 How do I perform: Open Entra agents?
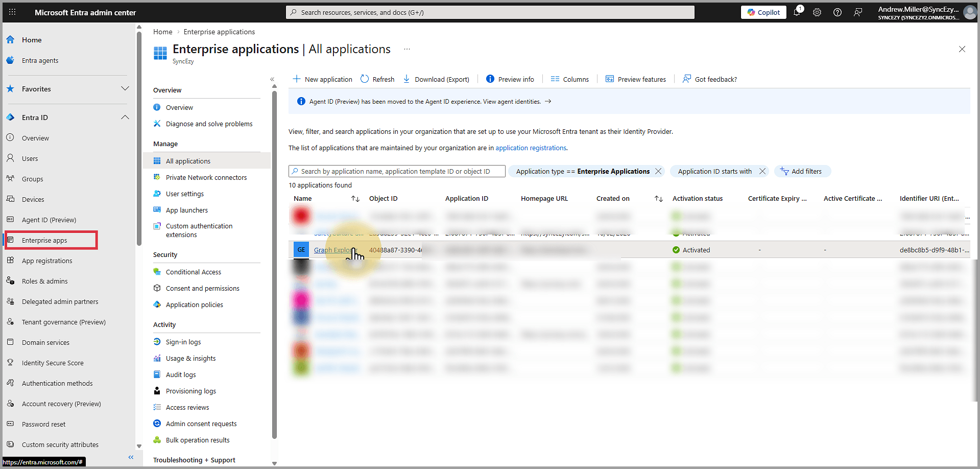click(40, 60)
